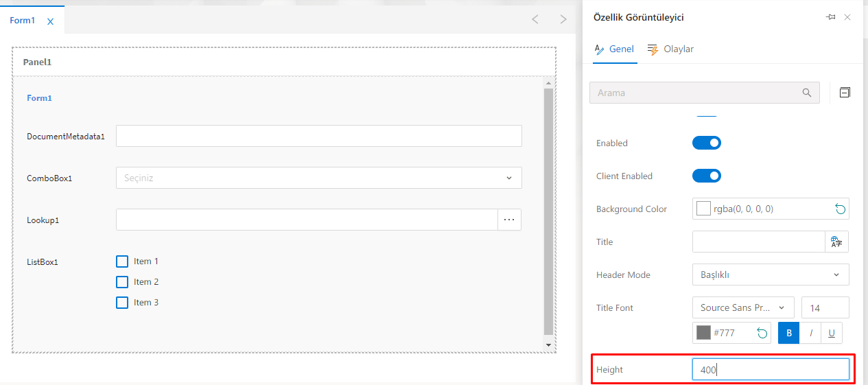
Task: Reset Background Color to default
Action: pyautogui.click(x=840, y=209)
